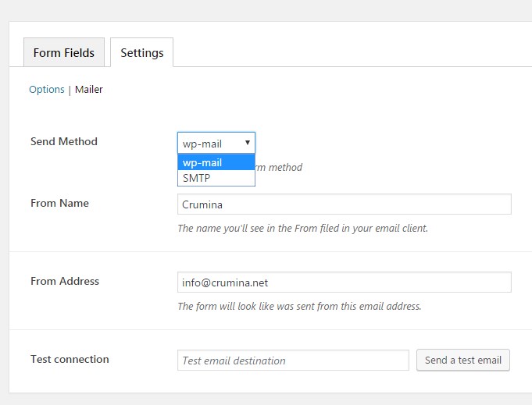This screenshot has width=532, height=405.
Task: Click the Send Method dropdown arrow
Action: [247, 143]
